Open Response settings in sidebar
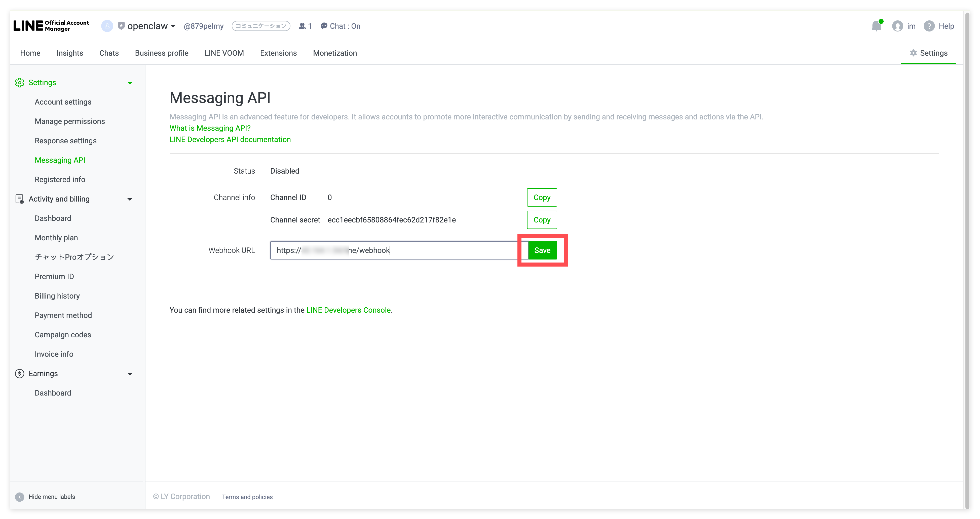This screenshot has height=519, width=980. click(x=65, y=141)
